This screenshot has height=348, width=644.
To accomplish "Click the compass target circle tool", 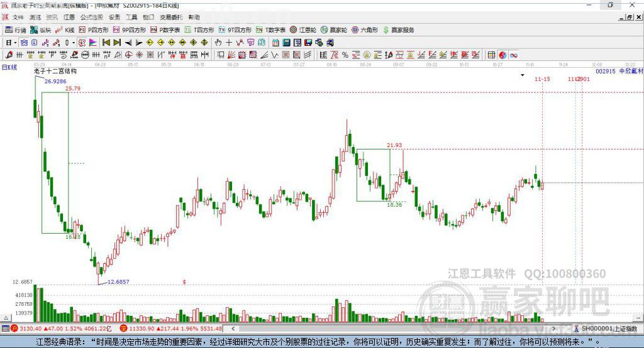I will tap(128, 55).
